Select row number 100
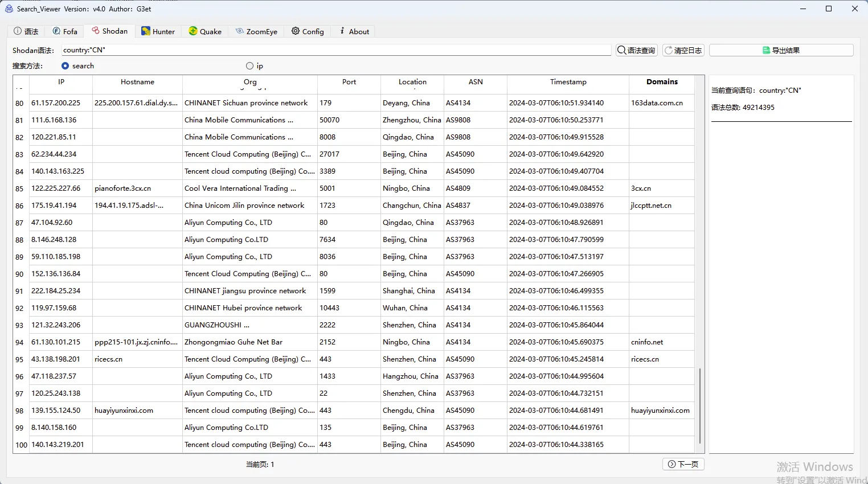 21,445
